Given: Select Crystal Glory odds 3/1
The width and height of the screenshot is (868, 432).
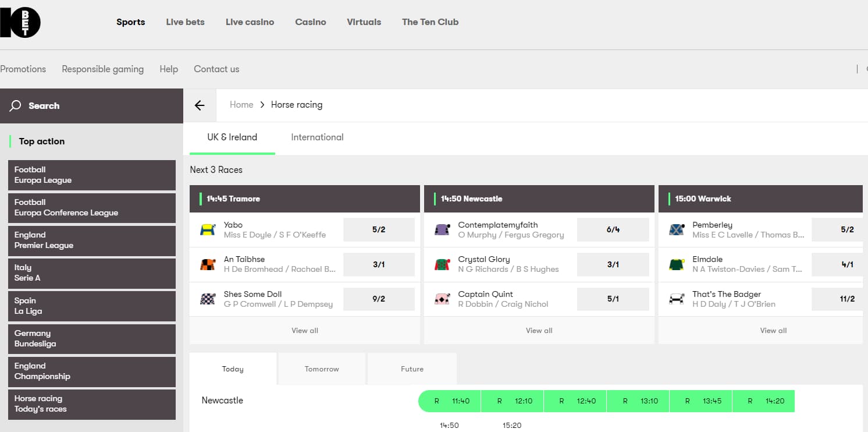Looking at the screenshot, I should [x=613, y=264].
